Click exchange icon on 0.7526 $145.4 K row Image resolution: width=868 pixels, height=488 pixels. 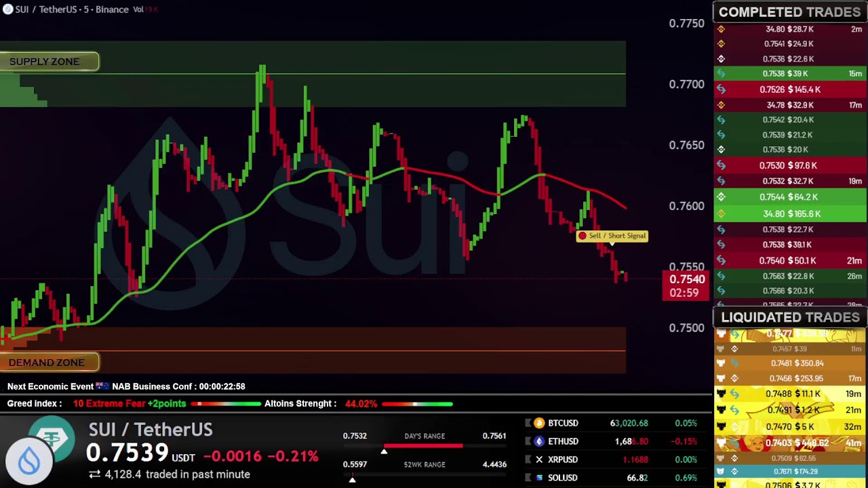point(721,89)
